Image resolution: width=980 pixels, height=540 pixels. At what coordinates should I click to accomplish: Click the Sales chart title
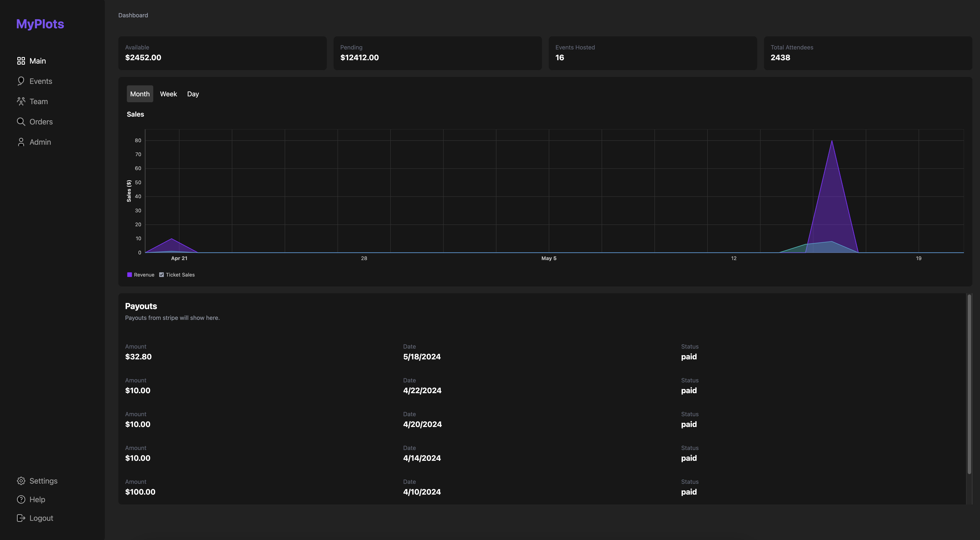click(x=136, y=114)
